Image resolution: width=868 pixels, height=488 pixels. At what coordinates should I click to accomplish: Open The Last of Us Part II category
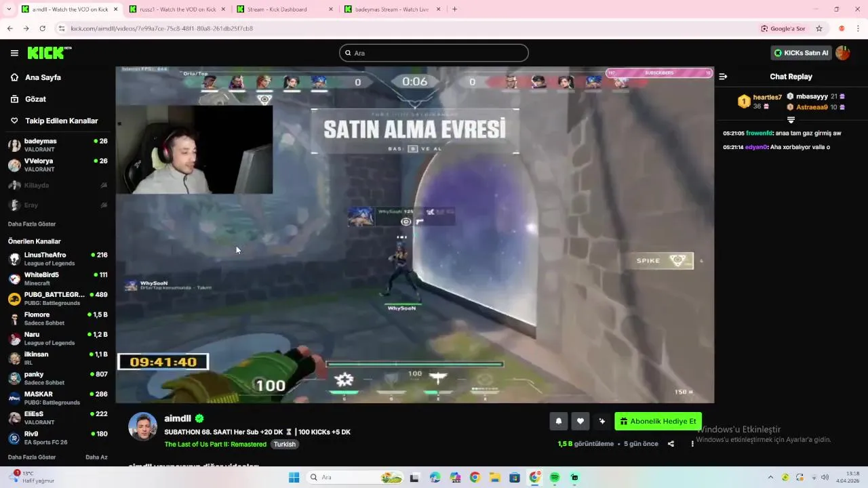click(215, 445)
